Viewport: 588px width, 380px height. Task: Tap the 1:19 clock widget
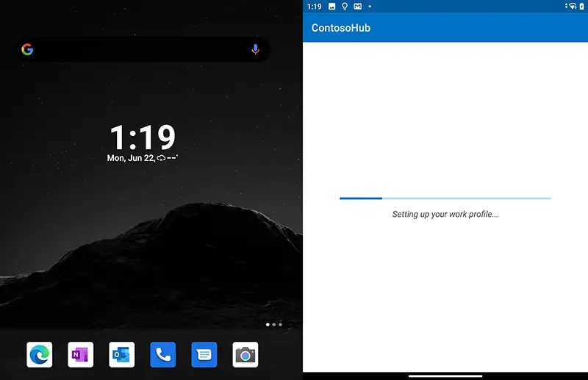[x=143, y=137]
